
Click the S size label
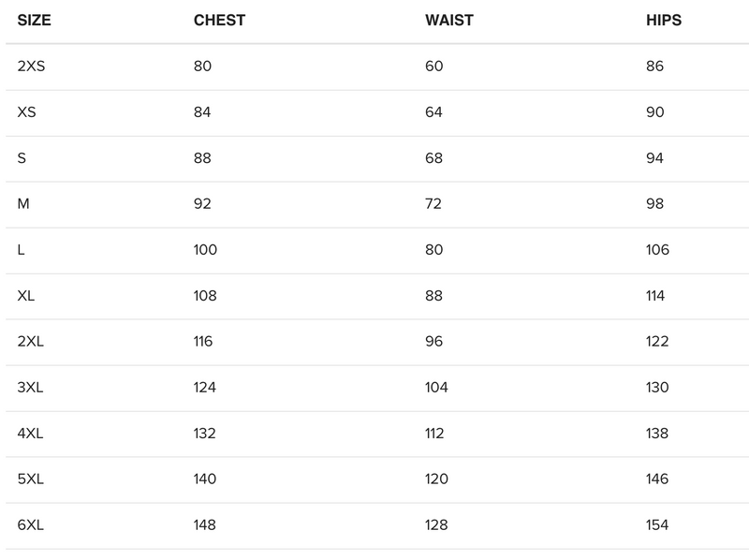[x=22, y=158]
